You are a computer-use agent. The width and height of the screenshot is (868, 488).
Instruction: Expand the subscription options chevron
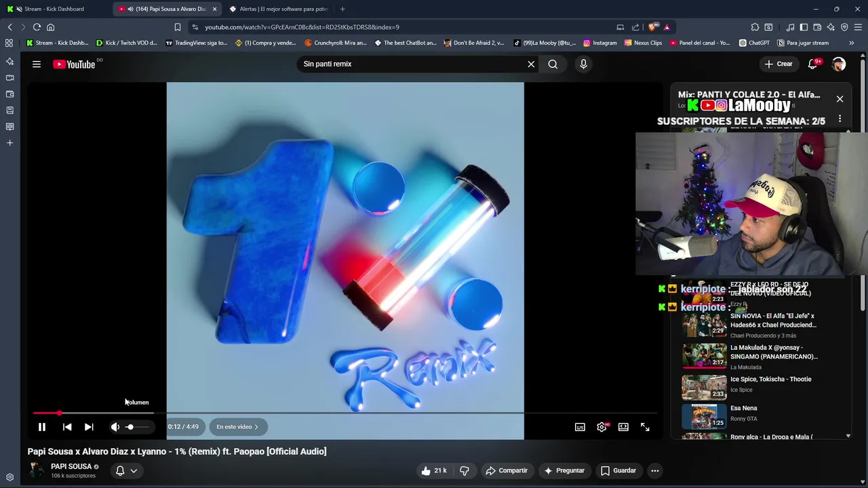click(x=134, y=470)
